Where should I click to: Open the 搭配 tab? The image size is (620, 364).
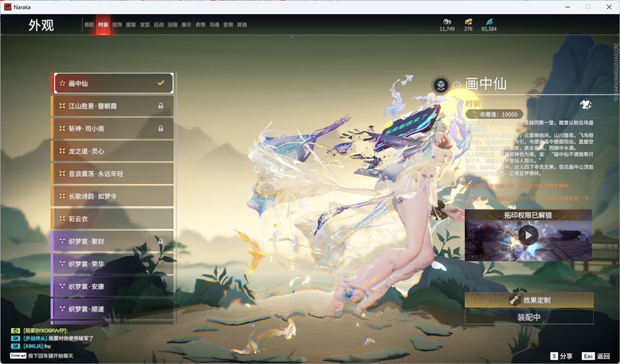(89, 25)
